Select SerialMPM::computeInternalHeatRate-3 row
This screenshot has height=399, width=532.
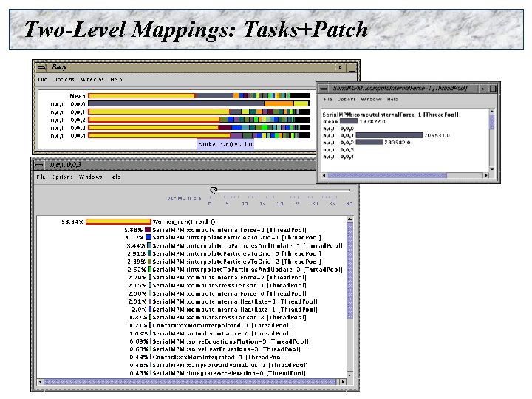pos(235,301)
